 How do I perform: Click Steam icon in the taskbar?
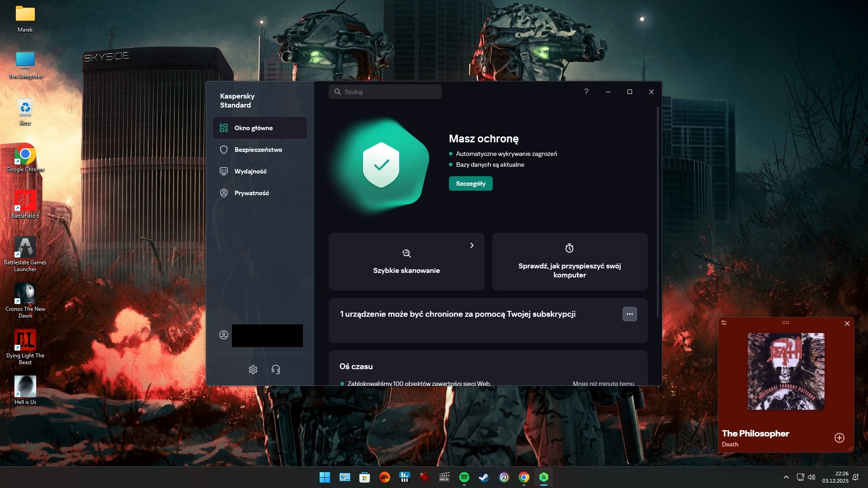(484, 477)
